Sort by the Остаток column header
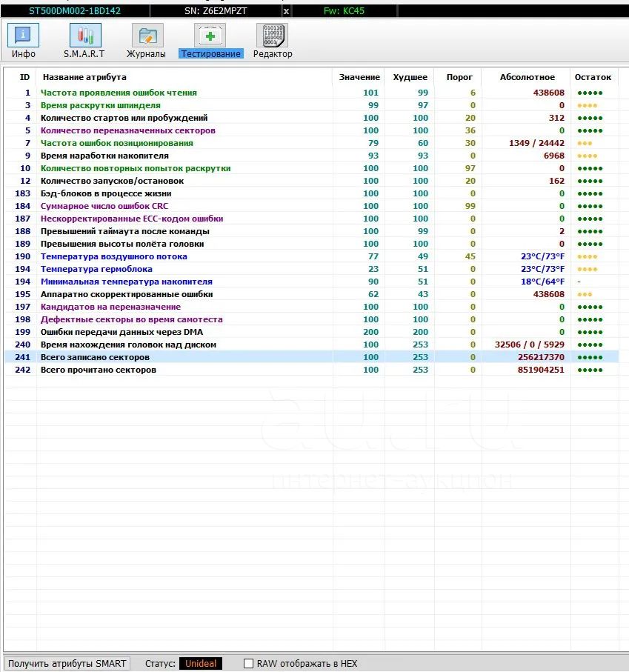The width and height of the screenshot is (629, 672). [593, 77]
